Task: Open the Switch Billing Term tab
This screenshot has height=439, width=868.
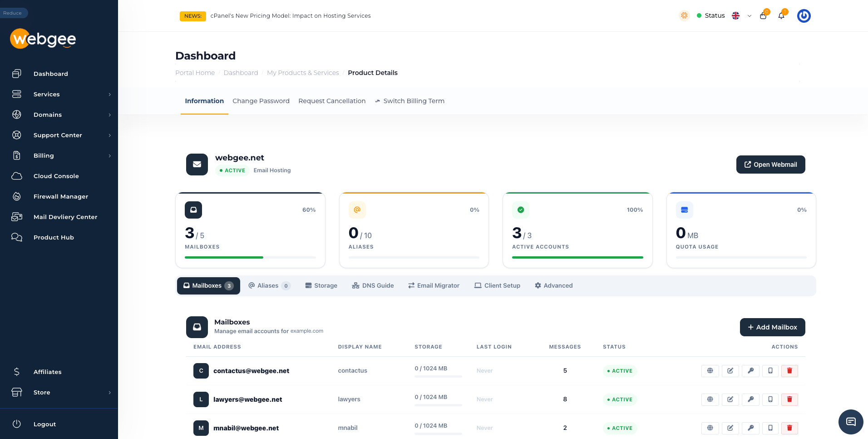Action: point(409,101)
